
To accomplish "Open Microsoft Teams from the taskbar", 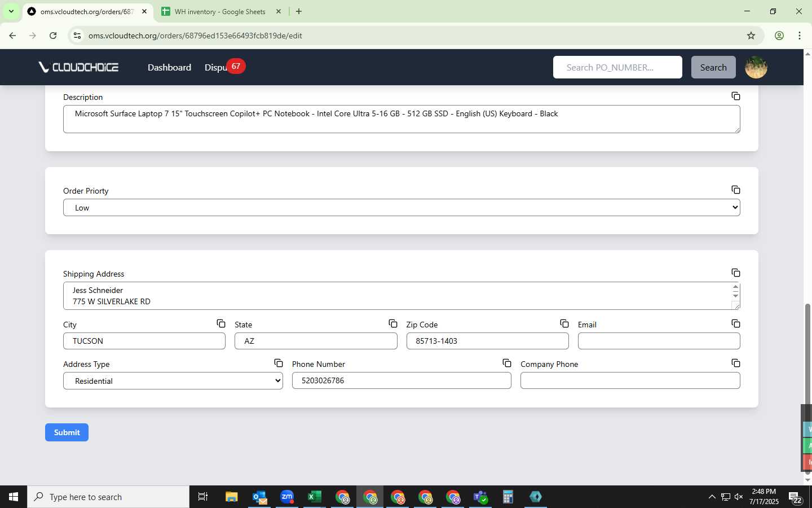I will (480, 497).
